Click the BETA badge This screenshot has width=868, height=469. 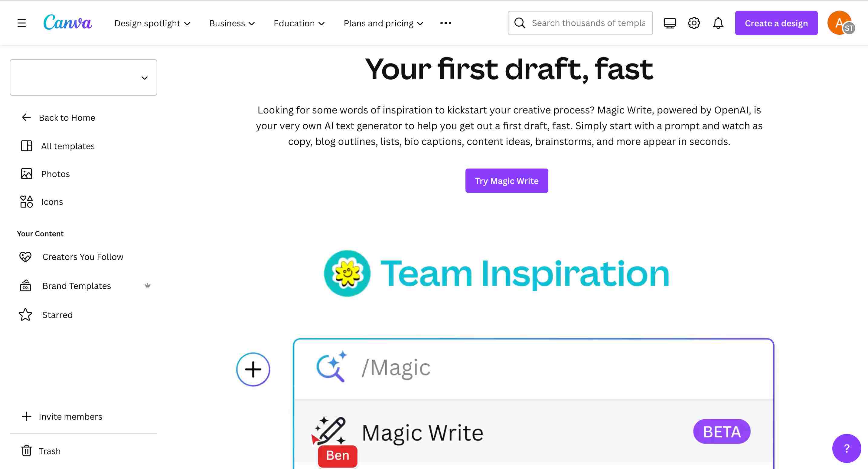pos(722,431)
